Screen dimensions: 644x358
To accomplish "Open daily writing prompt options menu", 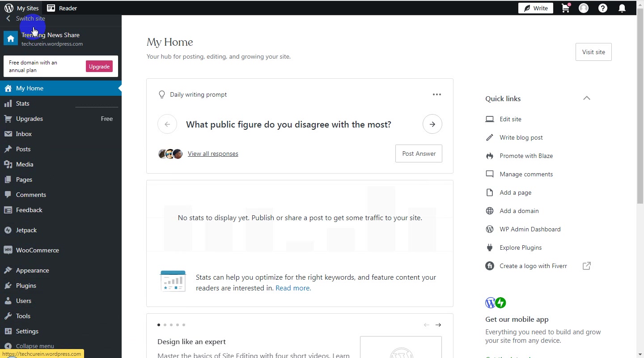I will point(437,94).
